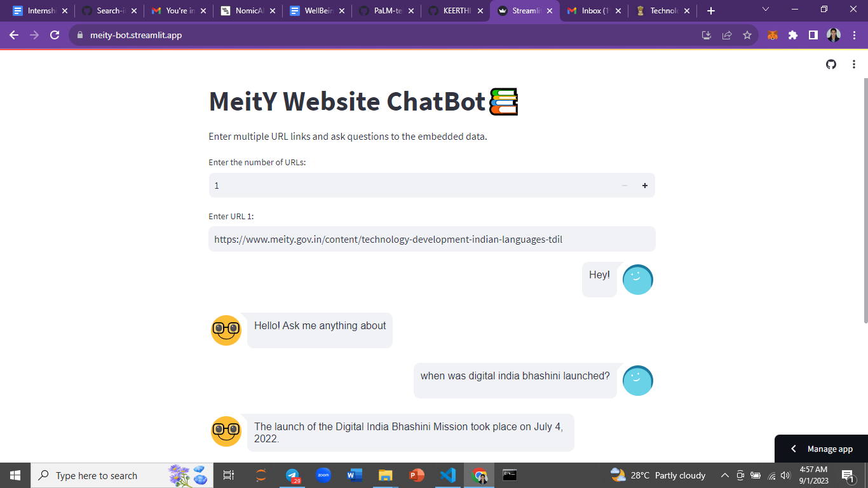Show hidden system tray icons

[x=724, y=475]
